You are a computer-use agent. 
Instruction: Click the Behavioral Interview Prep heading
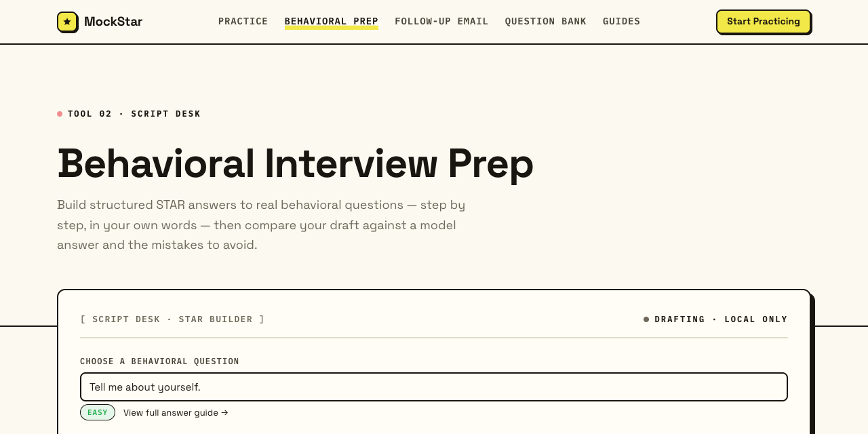(296, 164)
